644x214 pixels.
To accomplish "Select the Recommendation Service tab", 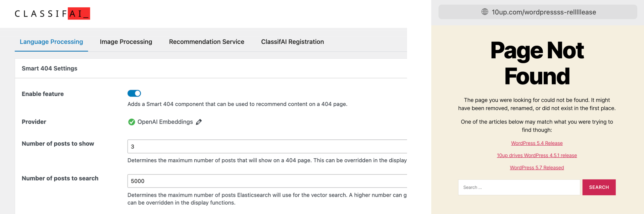I will (x=207, y=42).
